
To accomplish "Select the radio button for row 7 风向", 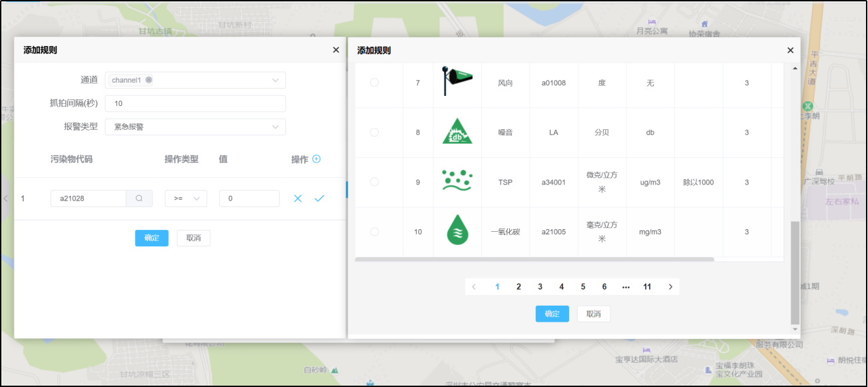I will tap(374, 83).
